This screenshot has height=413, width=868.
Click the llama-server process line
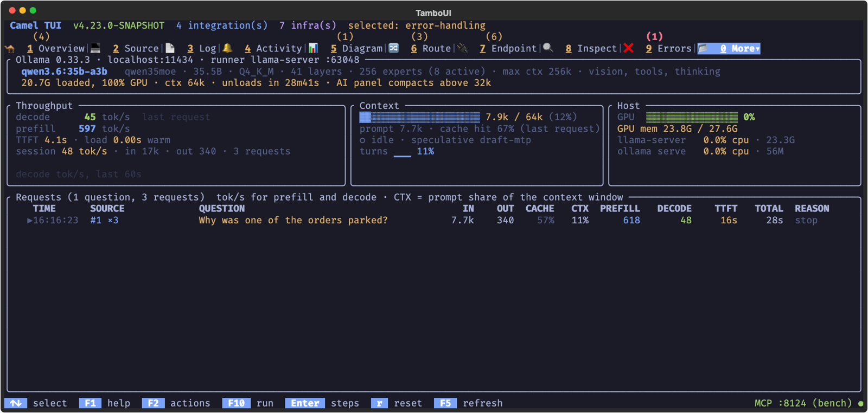click(x=706, y=140)
